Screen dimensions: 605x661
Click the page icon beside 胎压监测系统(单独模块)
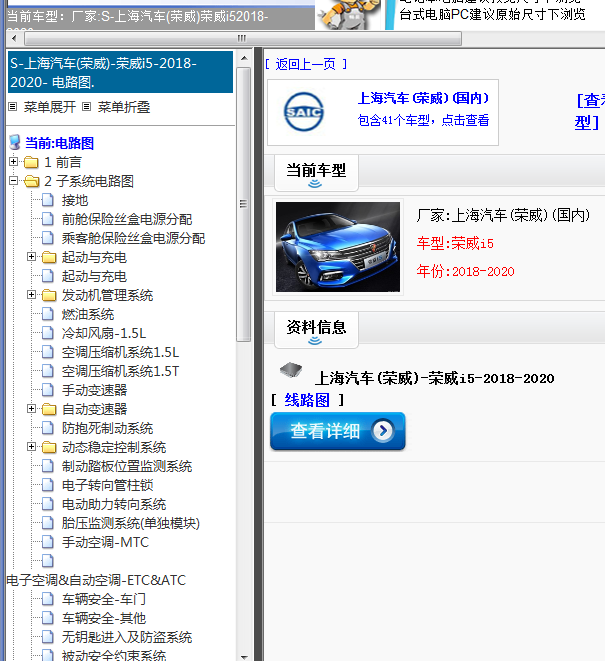pyautogui.click(x=48, y=523)
